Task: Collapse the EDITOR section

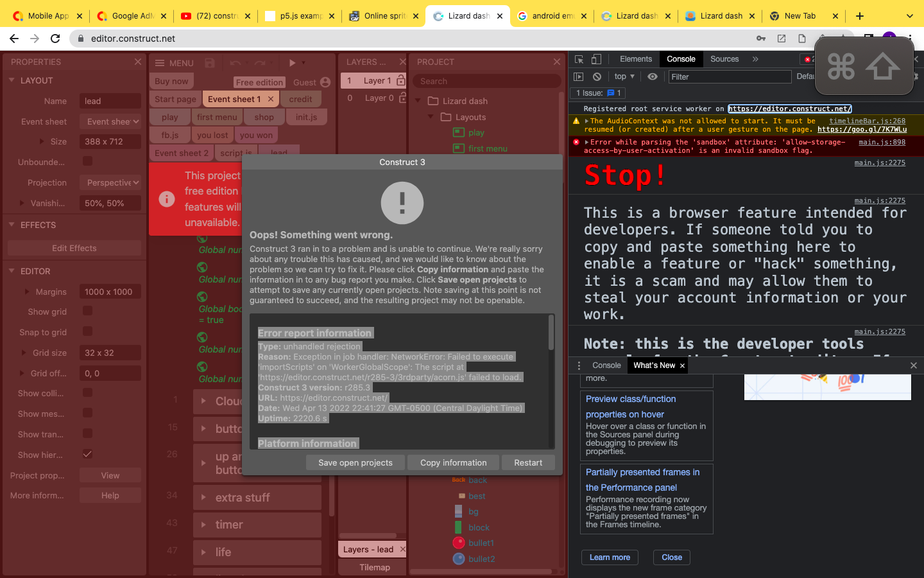Action: [x=12, y=271]
